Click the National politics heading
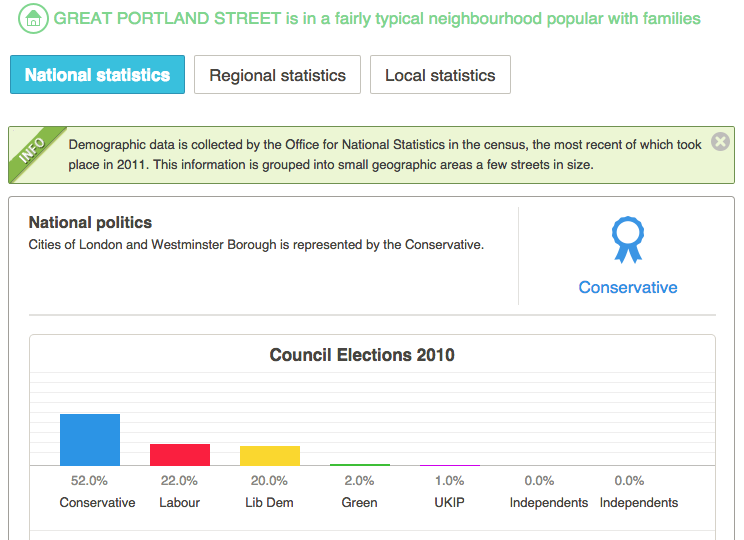 (x=90, y=223)
